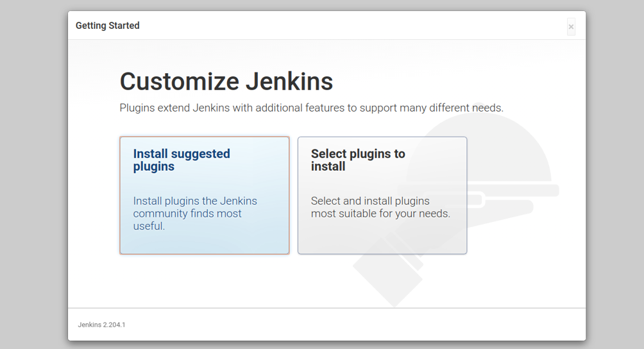Click the community finds most useful description

(x=195, y=213)
